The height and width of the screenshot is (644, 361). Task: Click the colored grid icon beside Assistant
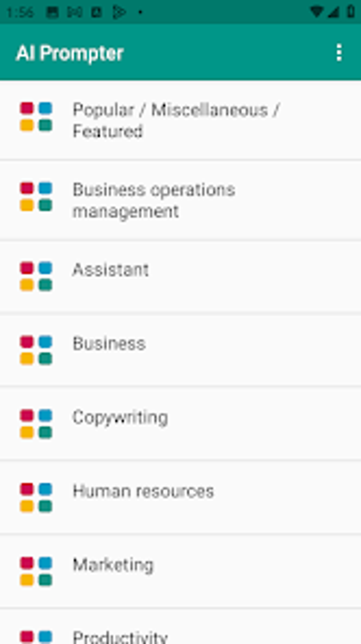(36, 277)
